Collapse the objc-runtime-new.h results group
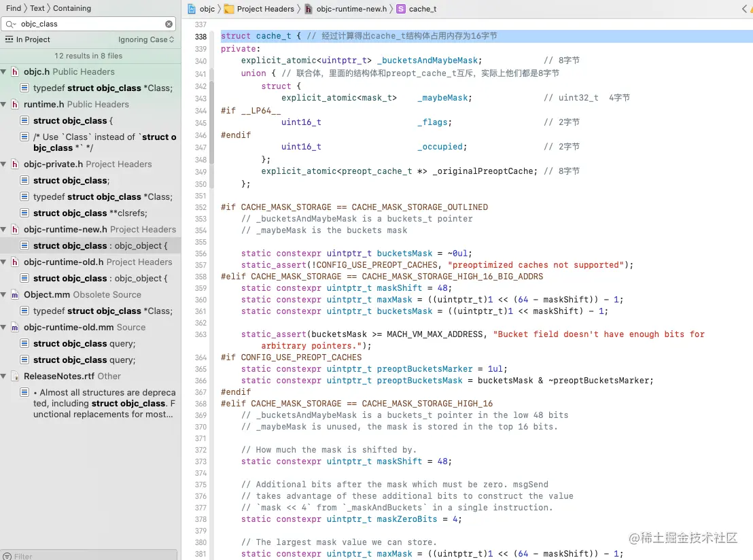Viewport: 753px width, 560px height. point(4,229)
